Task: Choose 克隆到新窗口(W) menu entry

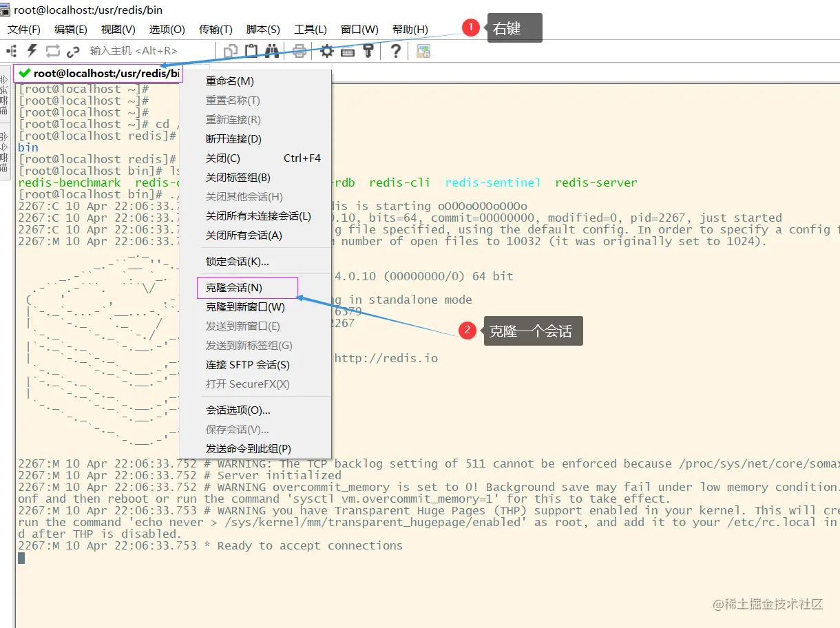Action: (255, 307)
